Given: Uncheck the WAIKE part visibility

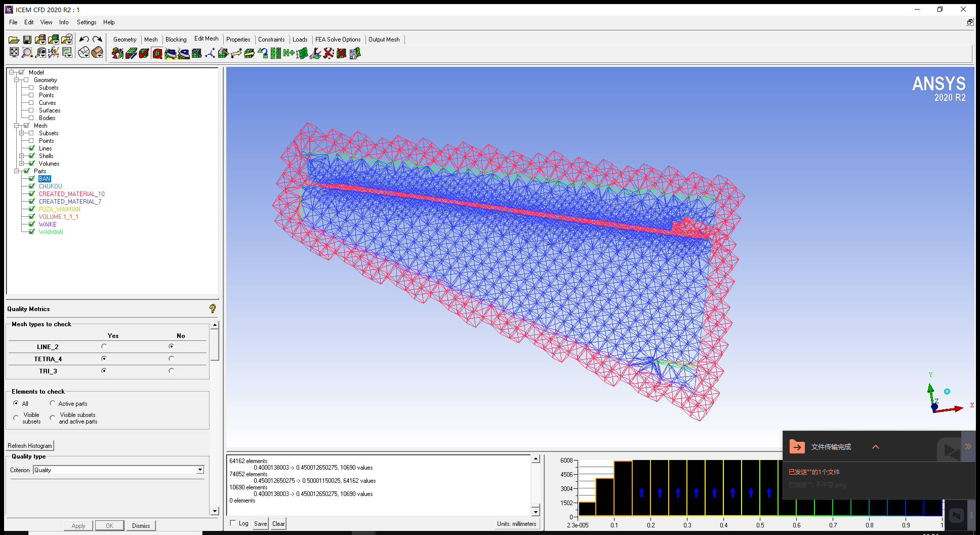Looking at the screenshot, I should point(32,224).
